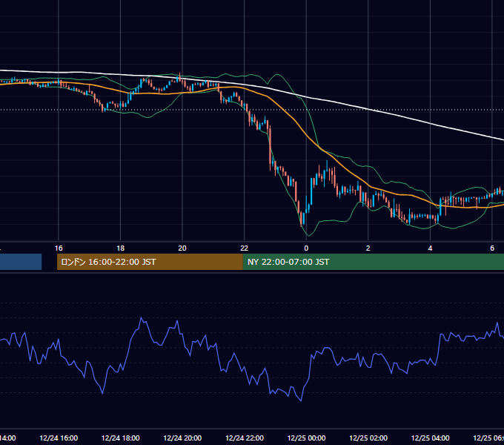The height and width of the screenshot is (445, 504).
Task: Click the 4 hour label on upper axis
Action: point(430,248)
